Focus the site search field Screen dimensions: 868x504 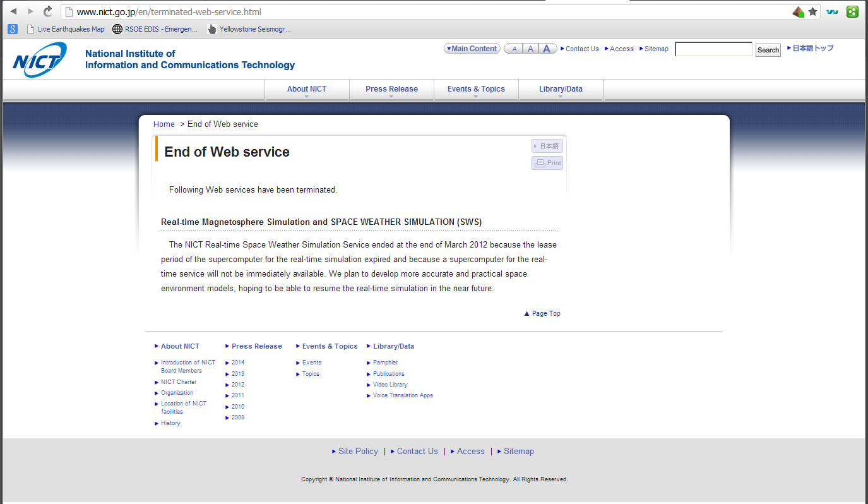click(713, 49)
